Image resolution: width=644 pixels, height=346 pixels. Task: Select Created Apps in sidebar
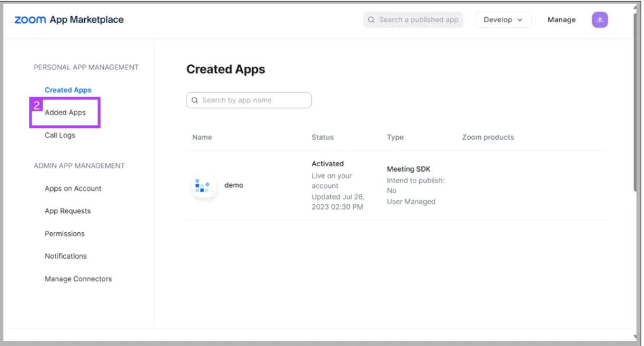pos(68,90)
